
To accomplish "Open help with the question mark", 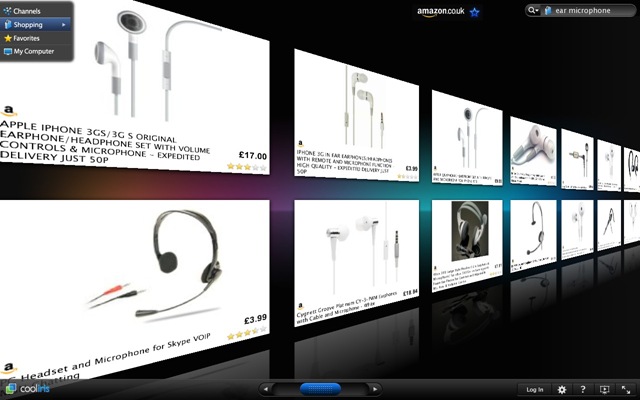I will coord(583,389).
